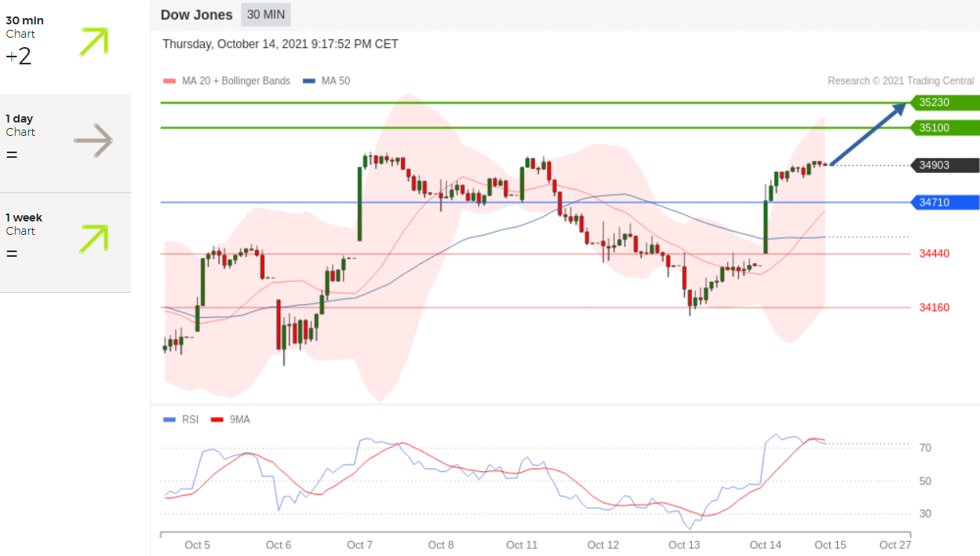Click the 34160 support price label
This screenshot has height=556, width=980.
pos(934,307)
